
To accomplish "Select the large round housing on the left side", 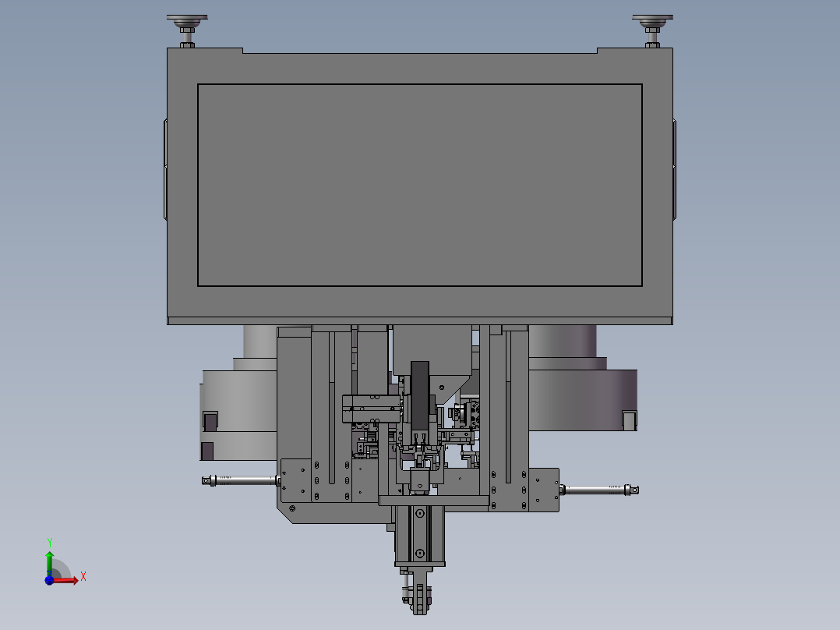I will click(x=239, y=414).
